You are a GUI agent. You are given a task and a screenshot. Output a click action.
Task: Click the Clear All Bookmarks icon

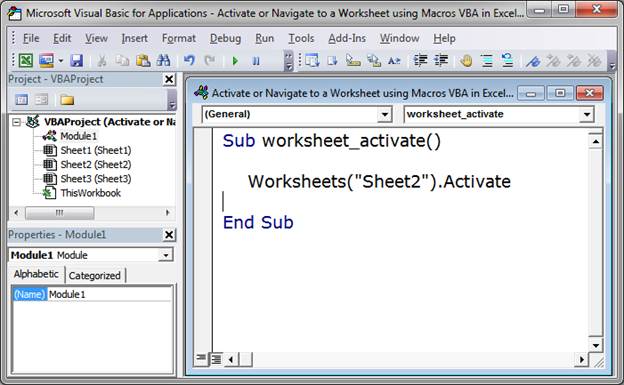pyautogui.click(x=594, y=61)
